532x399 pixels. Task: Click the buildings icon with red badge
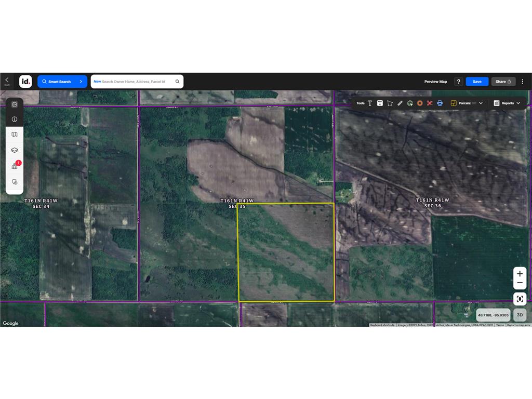15,166
